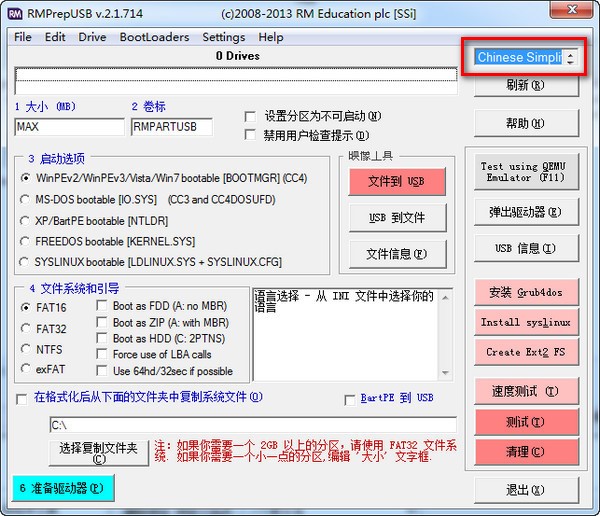The height and width of the screenshot is (516, 600).
Task: Open the Drive menu
Action: tap(92, 37)
